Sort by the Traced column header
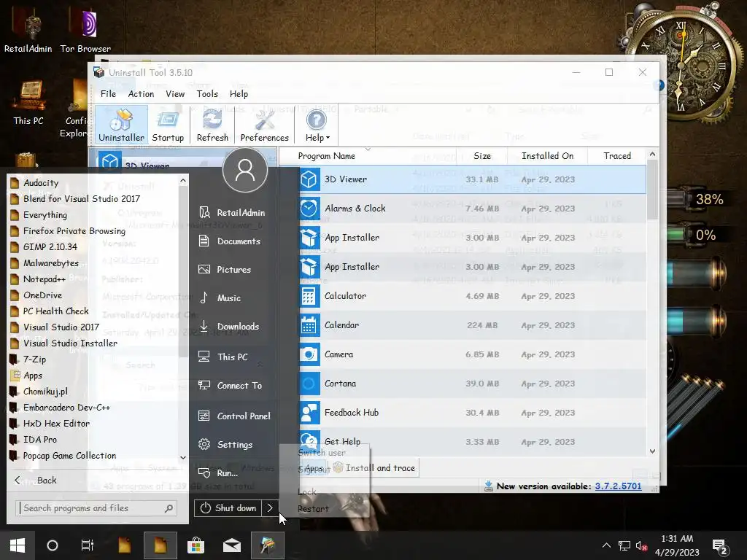Viewport: 747px width, 560px height. 617,156
